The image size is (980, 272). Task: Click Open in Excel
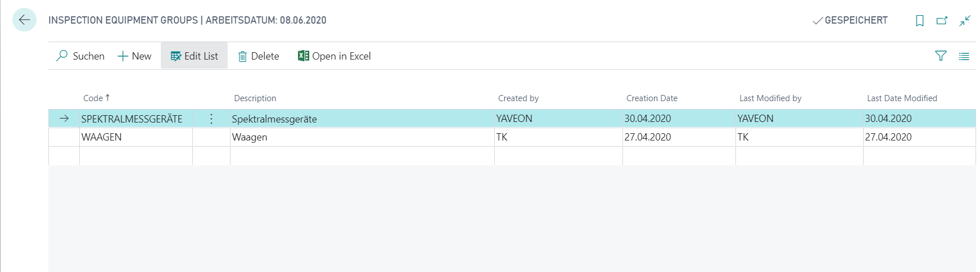tap(335, 56)
